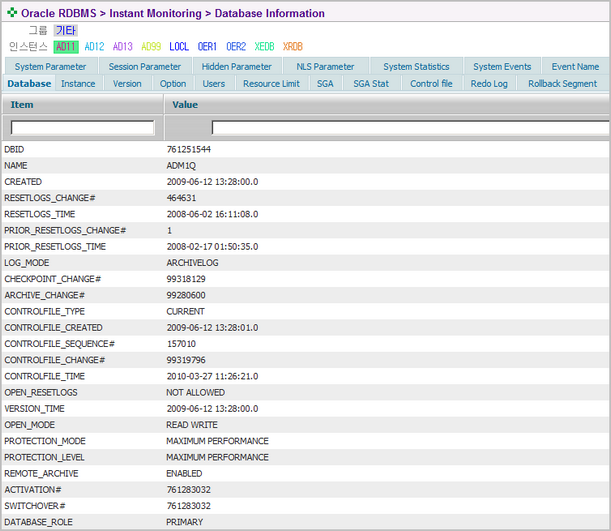Switch to the Instance tab
Image resolution: width=611 pixels, height=531 pixels.
point(78,84)
